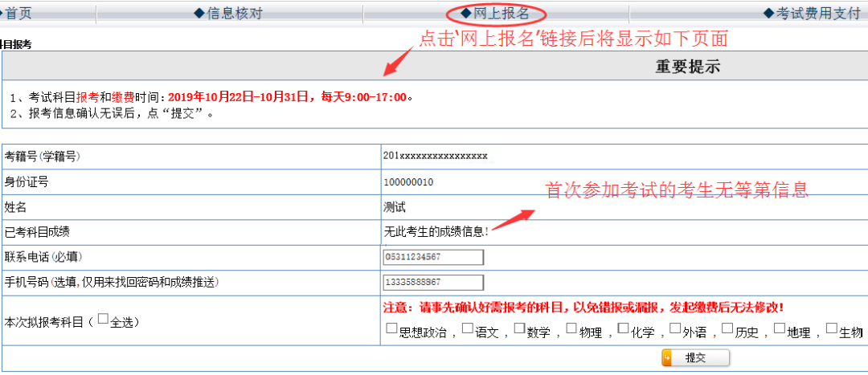
Task: Check the 思想政治 subject box
Action: tap(391, 328)
